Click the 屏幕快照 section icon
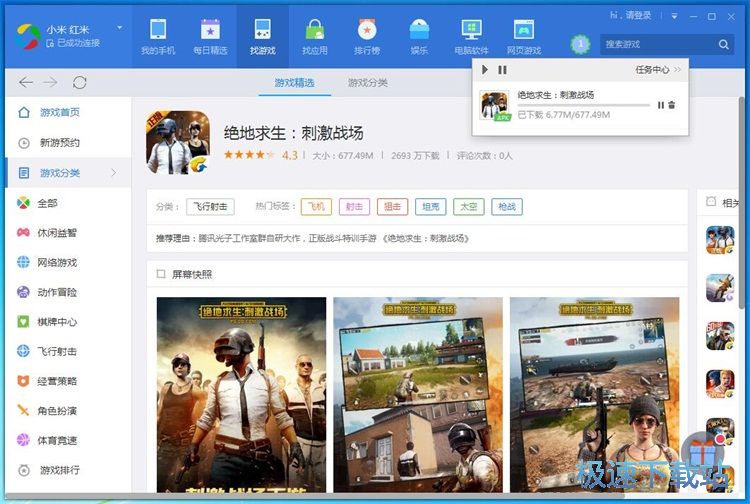Screen dimensions: 750x504 (161, 274)
